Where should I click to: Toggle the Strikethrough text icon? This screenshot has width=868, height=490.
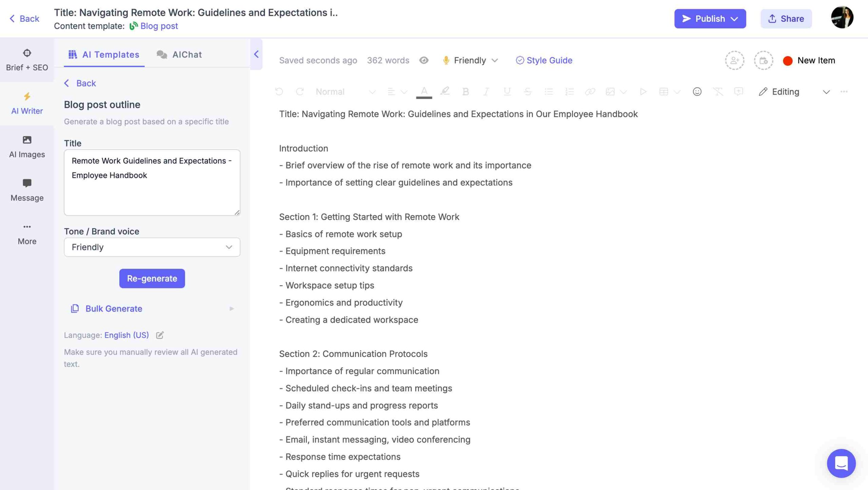click(528, 91)
